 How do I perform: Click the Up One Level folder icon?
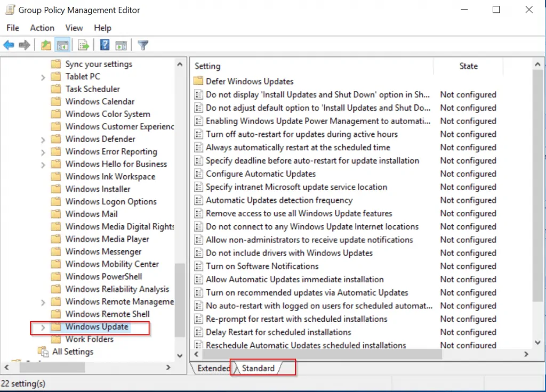coord(45,45)
